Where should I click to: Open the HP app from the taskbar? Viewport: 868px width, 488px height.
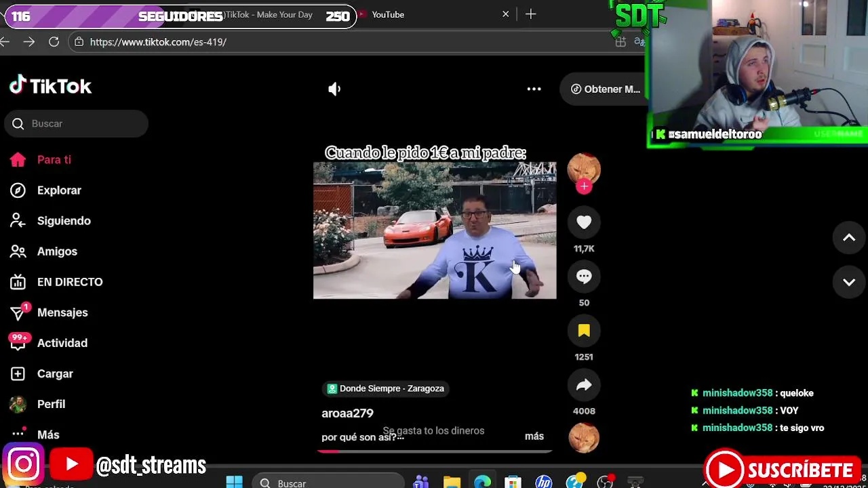[543, 482]
